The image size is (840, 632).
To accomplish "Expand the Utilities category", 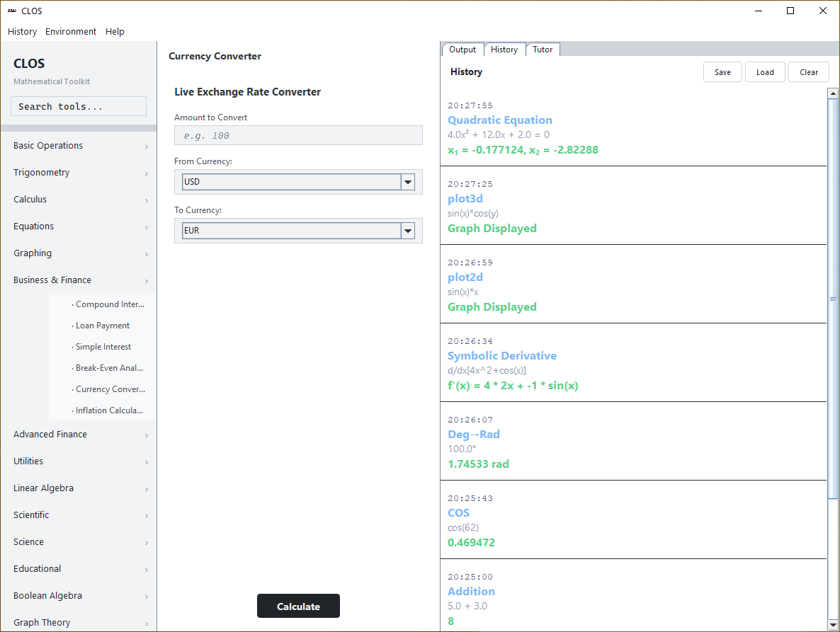I will 79,461.
